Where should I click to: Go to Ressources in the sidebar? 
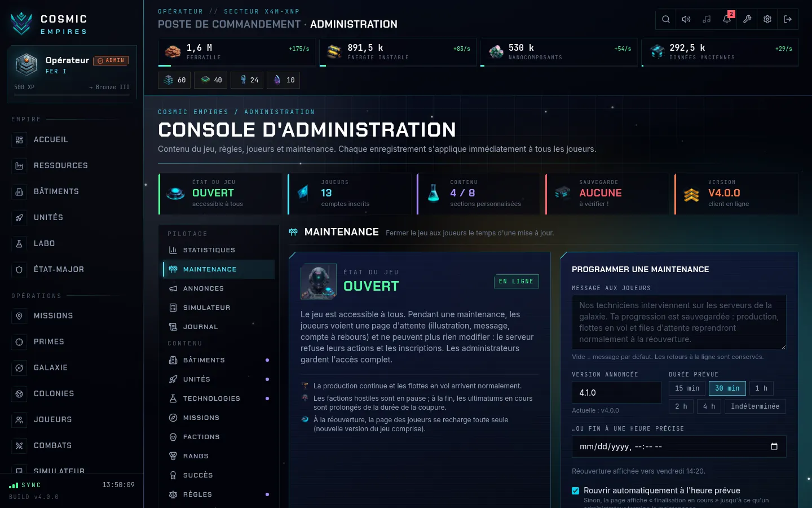pyautogui.click(x=72, y=166)
